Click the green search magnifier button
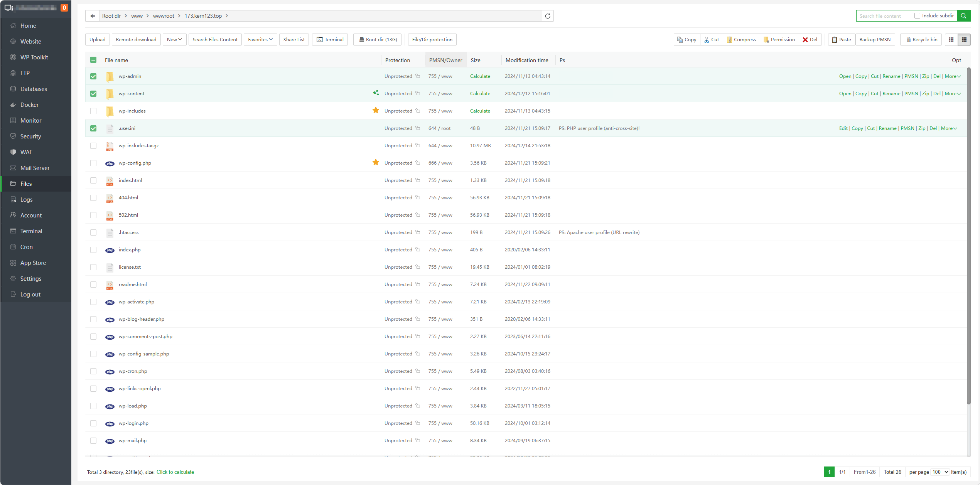This screenshot has width=980, height=485. [963, 16]
